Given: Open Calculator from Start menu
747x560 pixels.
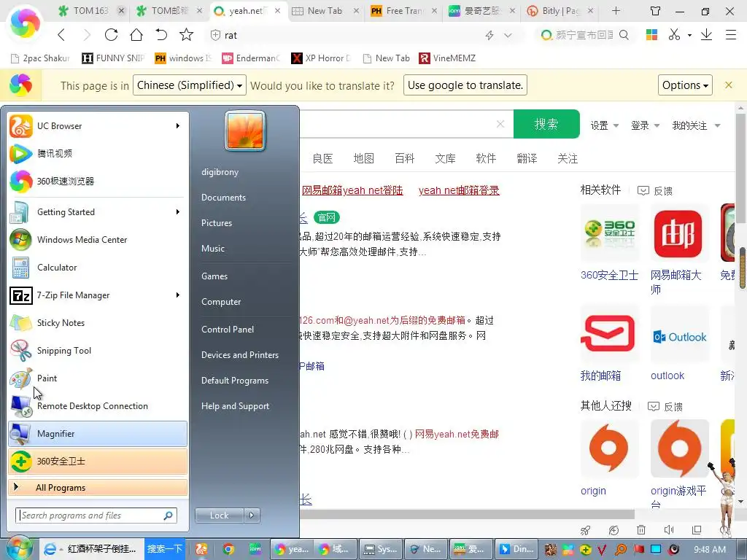Looking at the screenshot, I should (x=98, y=267).
